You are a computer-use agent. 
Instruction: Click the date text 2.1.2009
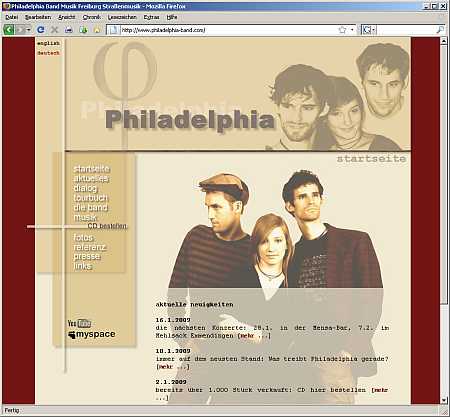click(171, 382)
